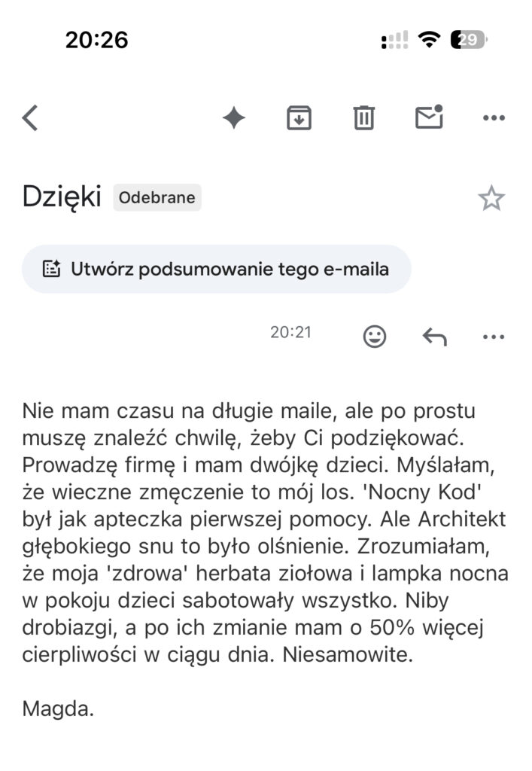The height and width of the screenshot is (771, 532).
Task: Tap the summary note icon in chip
Action: tap(52, 269)
